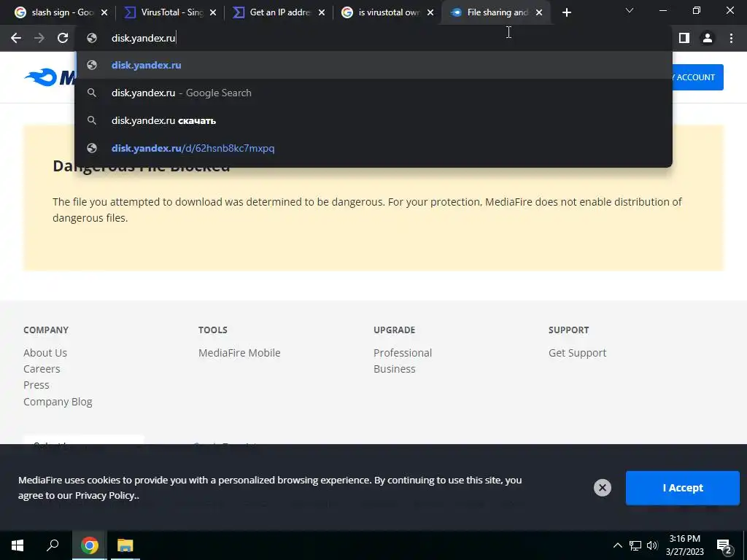Image resolution: width=747 pixels, height=560 pixels.
Task: Open a new tab with the plus icon
Action: point(566,13)
